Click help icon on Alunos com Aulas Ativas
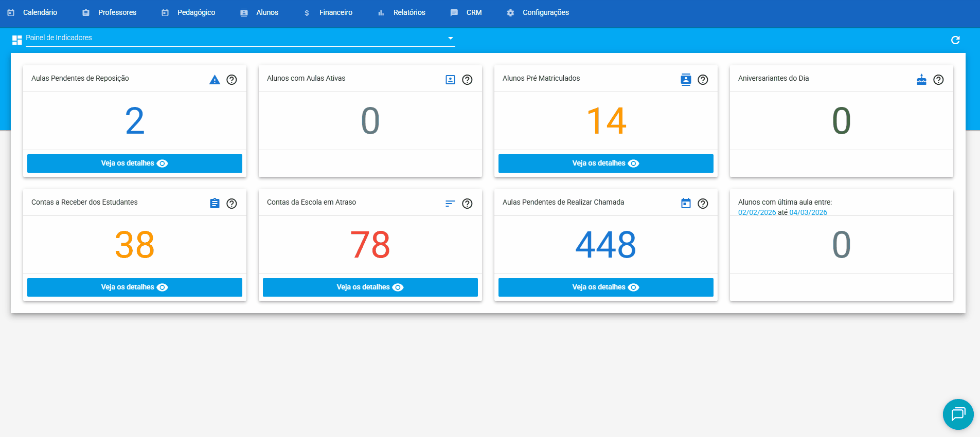This screenshot has height=437, width=980. coord(467,80)
